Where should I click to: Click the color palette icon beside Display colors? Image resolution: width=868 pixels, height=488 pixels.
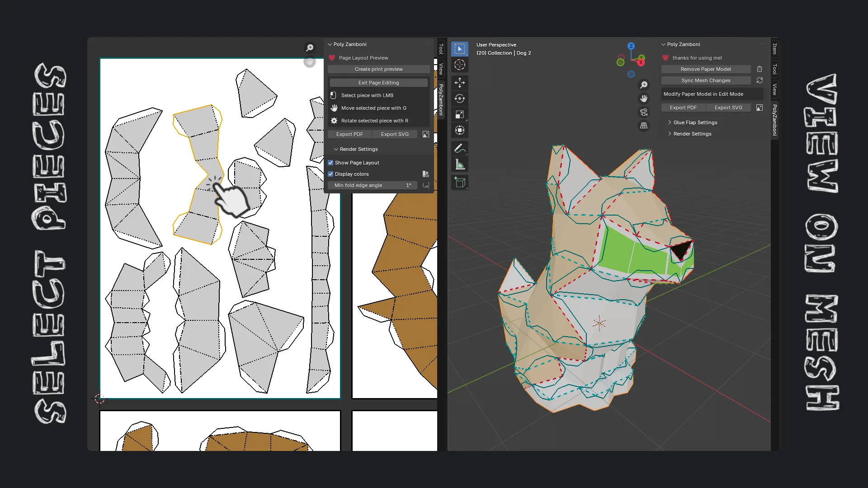tap(425, 174)
